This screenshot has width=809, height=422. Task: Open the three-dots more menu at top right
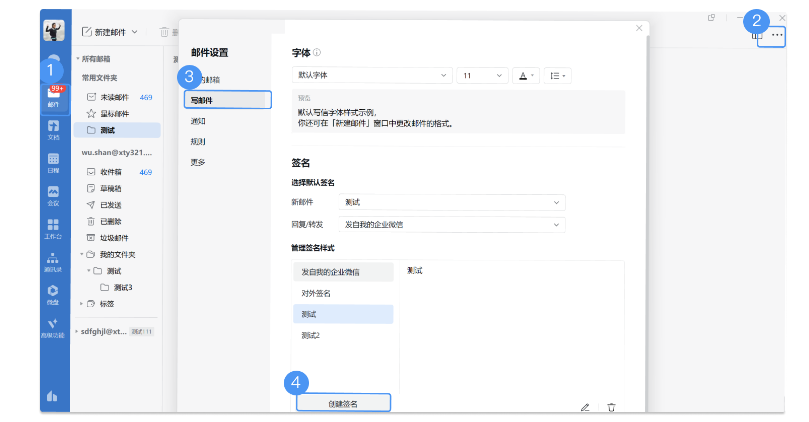[777, 35]
